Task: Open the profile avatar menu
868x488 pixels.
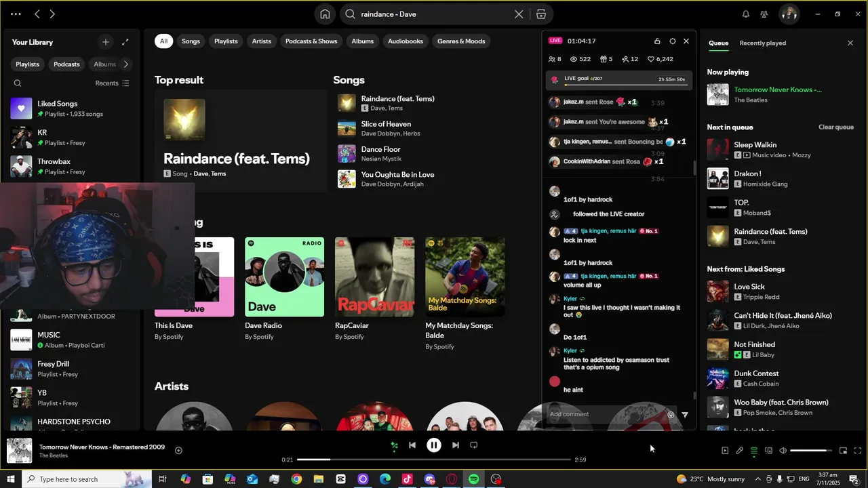Action: tap(789, 14)
